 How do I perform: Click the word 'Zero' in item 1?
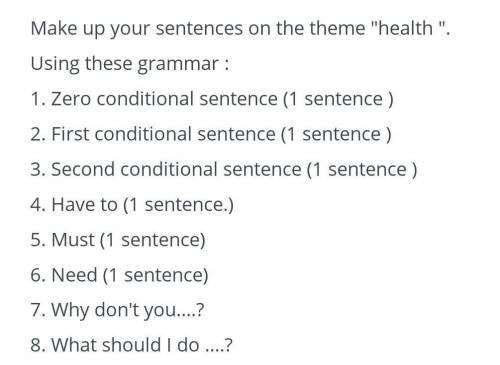pyautogui.click(x=71, y=99)
